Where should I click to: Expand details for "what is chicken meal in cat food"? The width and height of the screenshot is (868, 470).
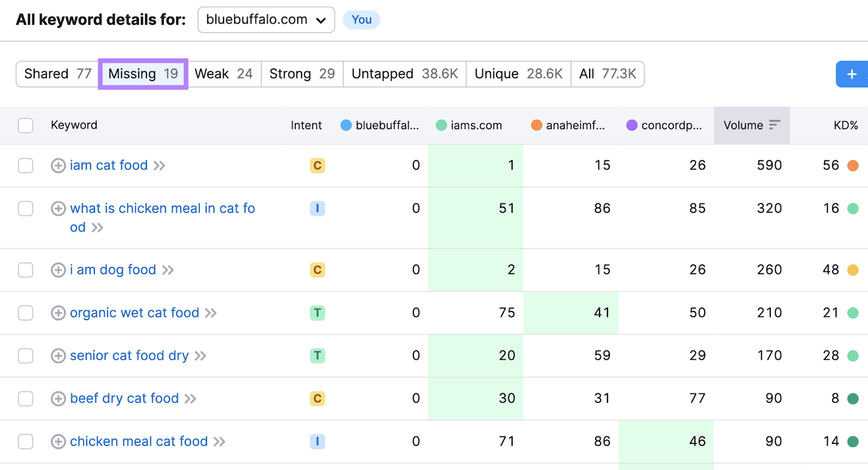tap(58, 208)
